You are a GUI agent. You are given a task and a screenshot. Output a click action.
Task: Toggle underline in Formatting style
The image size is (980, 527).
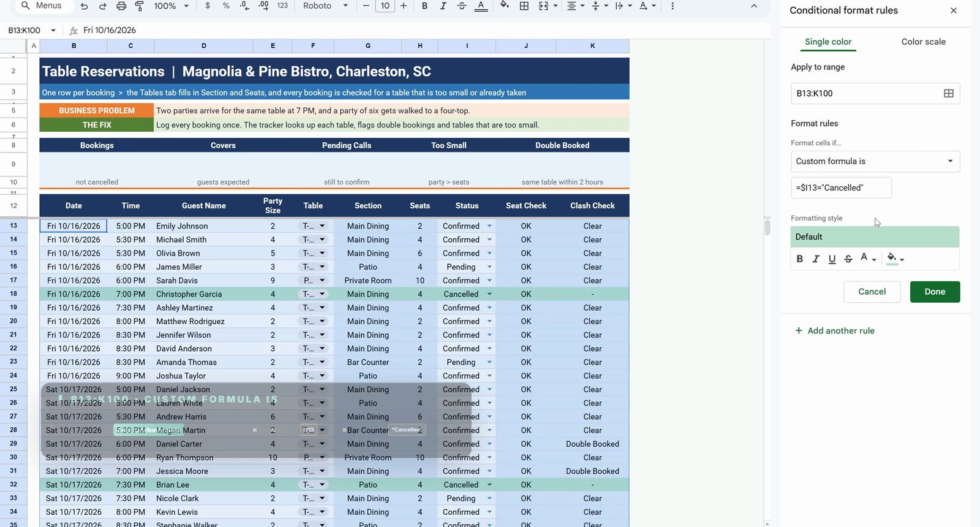832,259
